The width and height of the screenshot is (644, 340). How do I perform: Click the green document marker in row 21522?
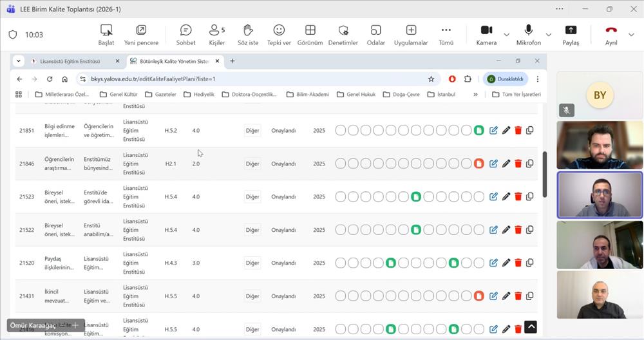(x=416, y=230)
